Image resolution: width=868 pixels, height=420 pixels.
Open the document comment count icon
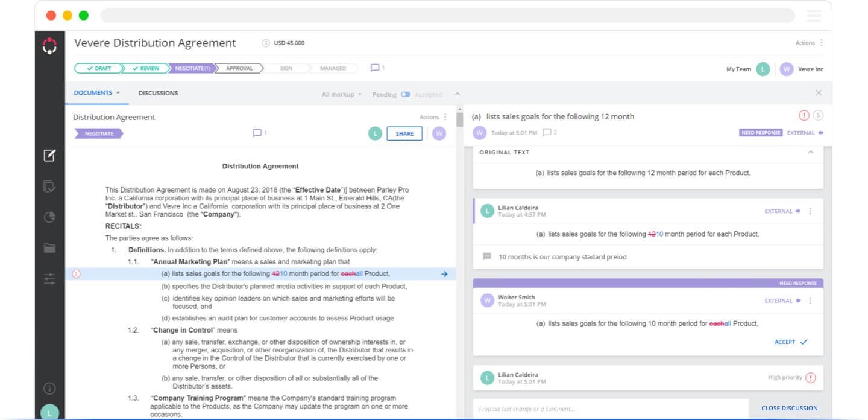(x=257, y=133)
